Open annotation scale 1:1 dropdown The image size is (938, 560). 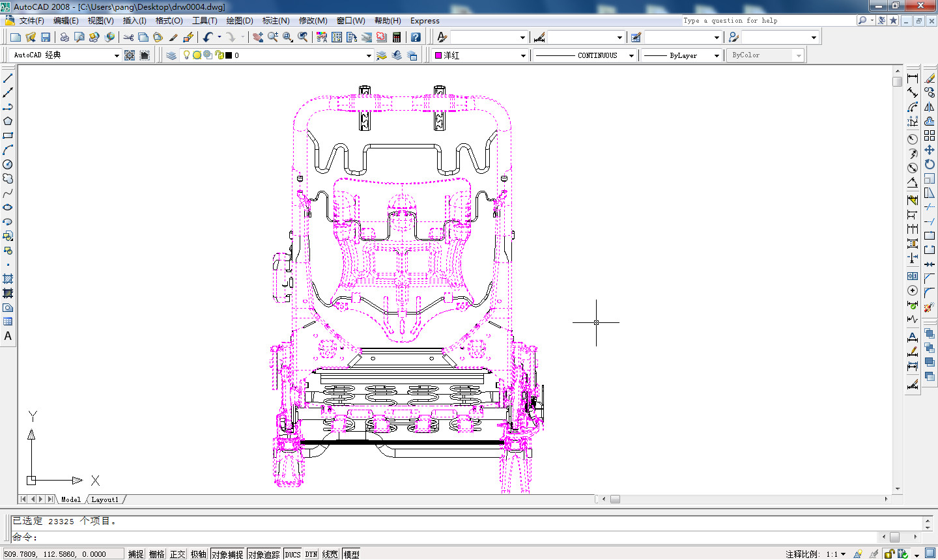click(843, 554)
